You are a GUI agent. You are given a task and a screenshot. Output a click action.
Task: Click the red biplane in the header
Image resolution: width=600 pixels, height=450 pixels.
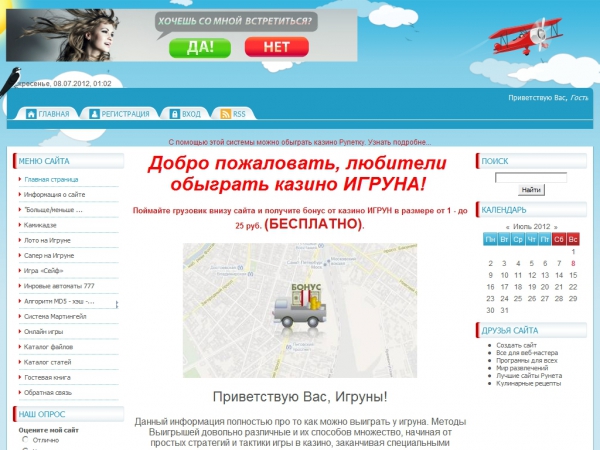[525, 36]
